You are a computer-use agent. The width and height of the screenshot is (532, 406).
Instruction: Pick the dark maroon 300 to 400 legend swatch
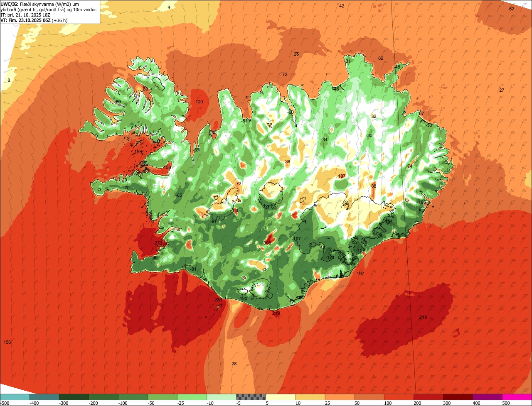[x=457, y=397]
